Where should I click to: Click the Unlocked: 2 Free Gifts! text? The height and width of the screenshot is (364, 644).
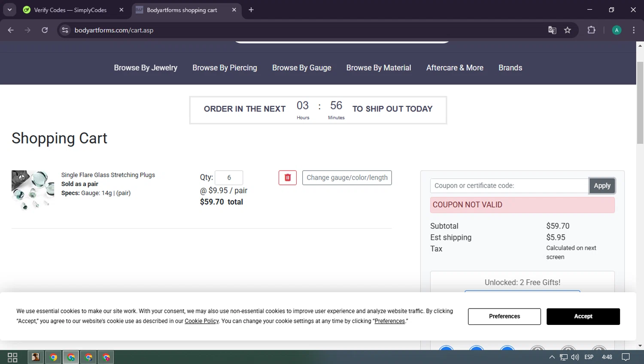pos(522,282)
